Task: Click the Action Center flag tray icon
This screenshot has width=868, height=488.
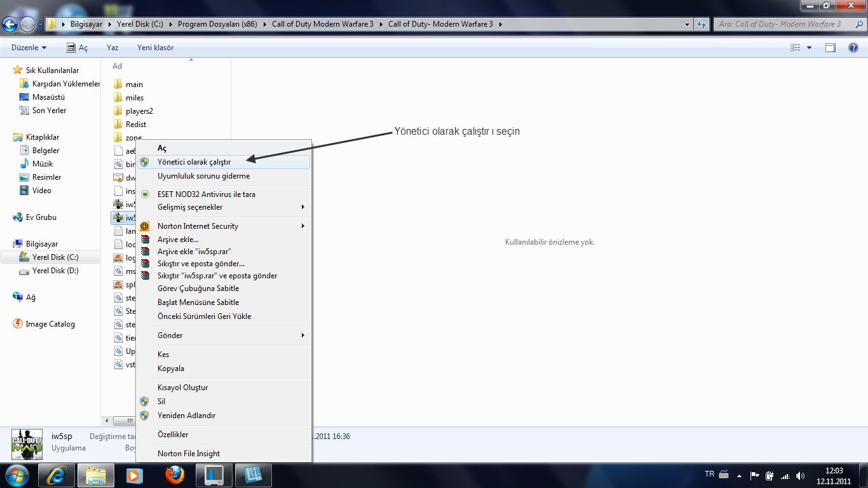Action: coord(754,475)
